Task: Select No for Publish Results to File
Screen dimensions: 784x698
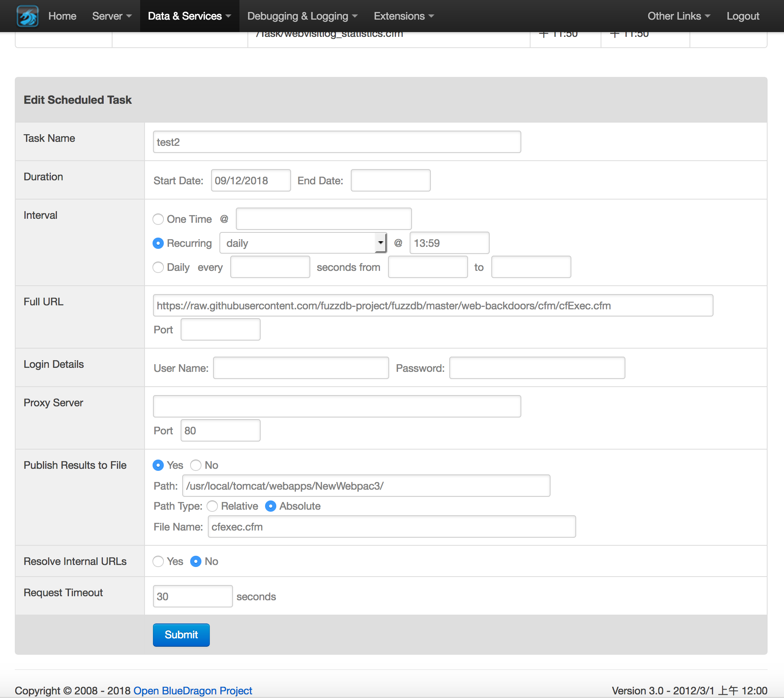Action: pos(196,465)
